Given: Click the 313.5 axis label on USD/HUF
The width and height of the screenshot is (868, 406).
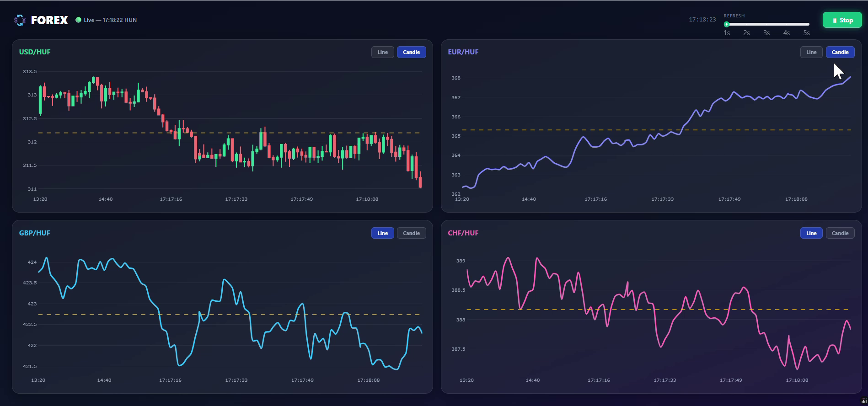Looking at the screenshot, I should (x=30, y=72).
